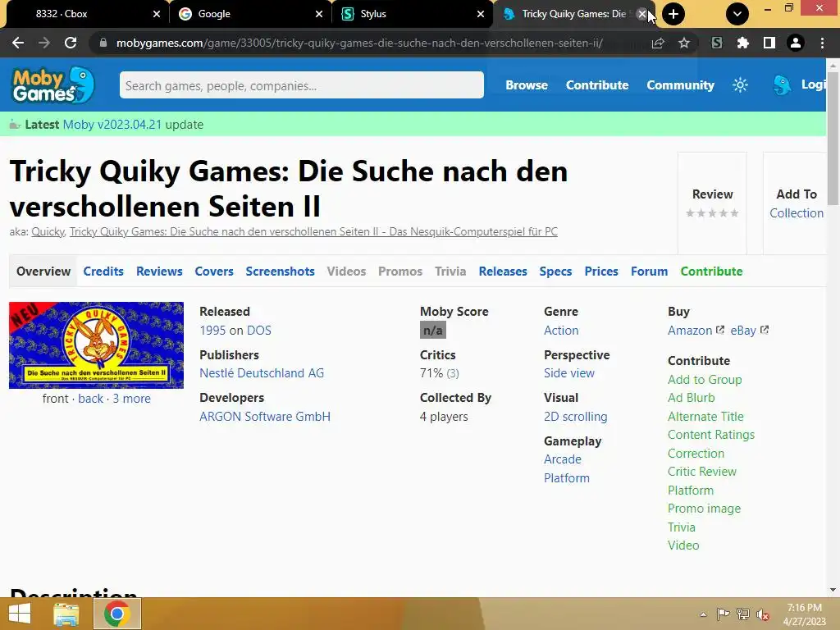
Task: Open Chrome's three-dot menu
Action: [x=822, y=43]
